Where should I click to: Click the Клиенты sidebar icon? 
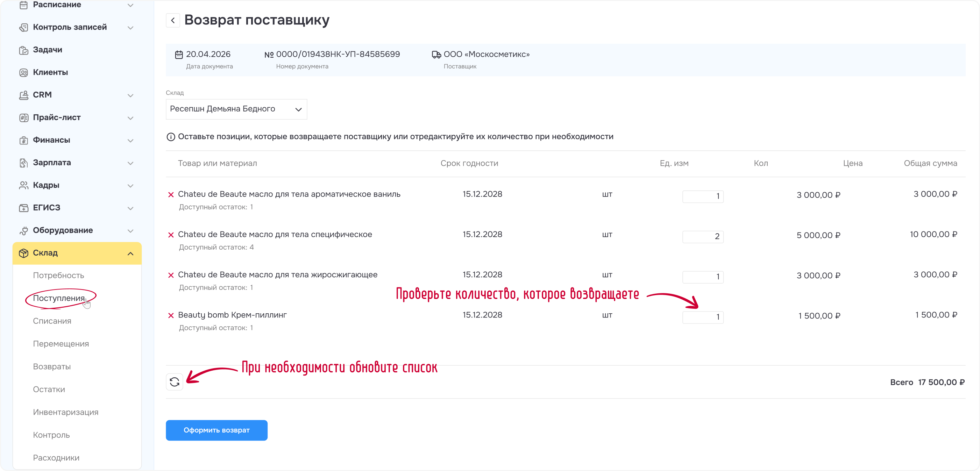[23, 72]
